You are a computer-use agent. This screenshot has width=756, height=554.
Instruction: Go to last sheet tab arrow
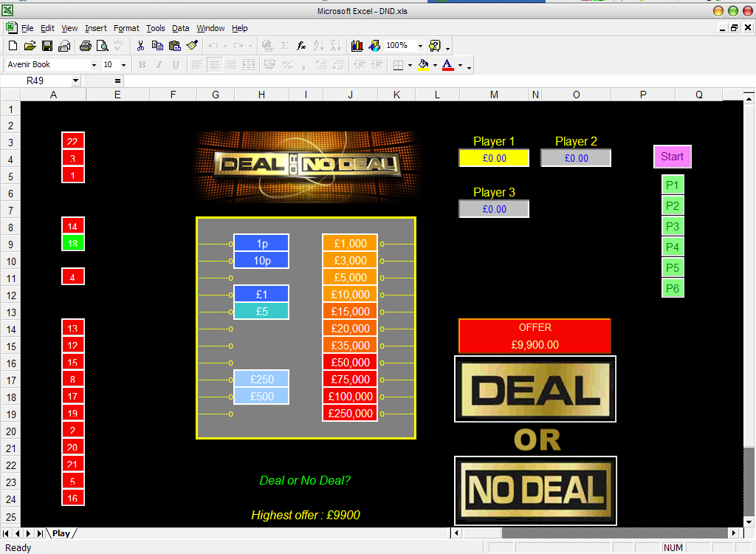(40, 533)
